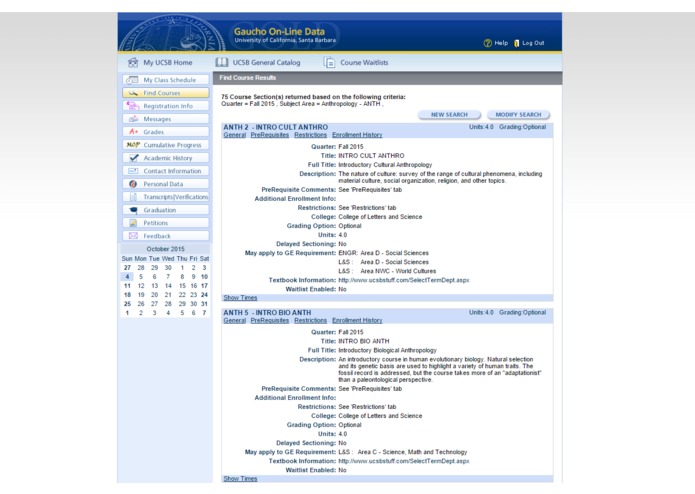This screenshot has width=695, height=494.
Task: Click the Find Course Results title bar
Action: pos(387,78)
